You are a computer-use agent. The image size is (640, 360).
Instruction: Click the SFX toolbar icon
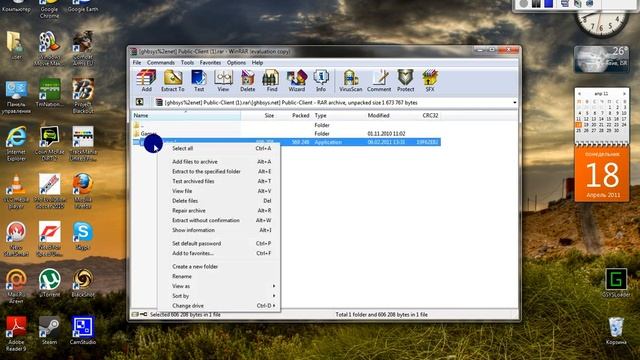430,80
